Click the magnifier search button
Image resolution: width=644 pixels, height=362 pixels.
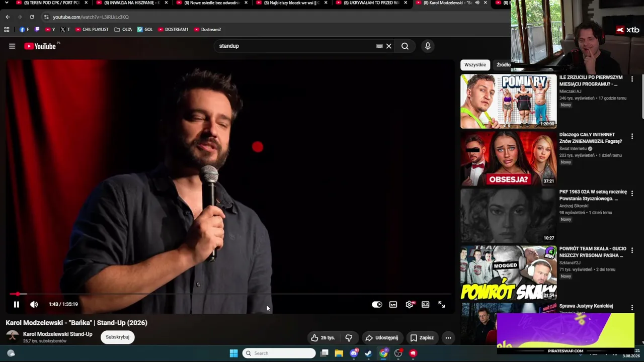(x=405, y=46)
